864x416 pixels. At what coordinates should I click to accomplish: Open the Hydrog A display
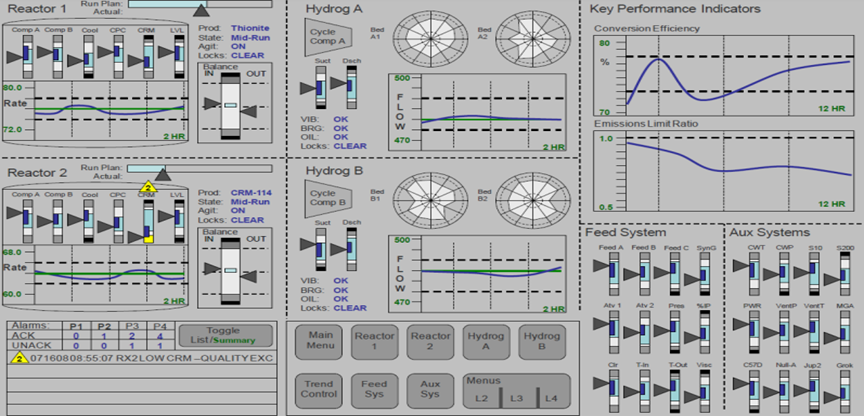[485, 341]
